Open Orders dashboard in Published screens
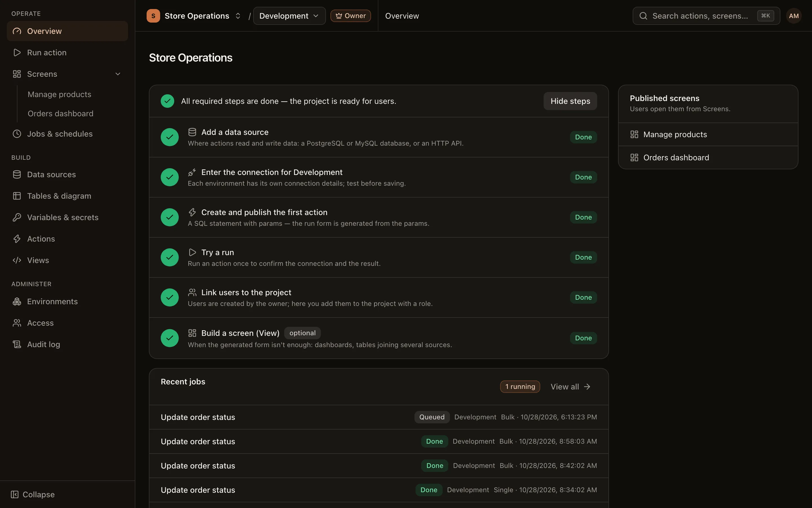This screenshot has width=812, height=508. [x=708, y=157]
